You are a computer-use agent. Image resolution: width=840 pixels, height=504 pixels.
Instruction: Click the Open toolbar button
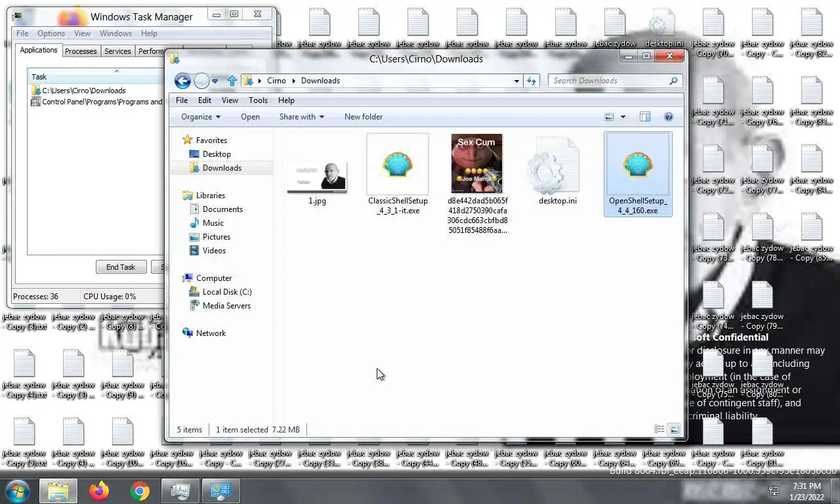click(x=250, y=117)
